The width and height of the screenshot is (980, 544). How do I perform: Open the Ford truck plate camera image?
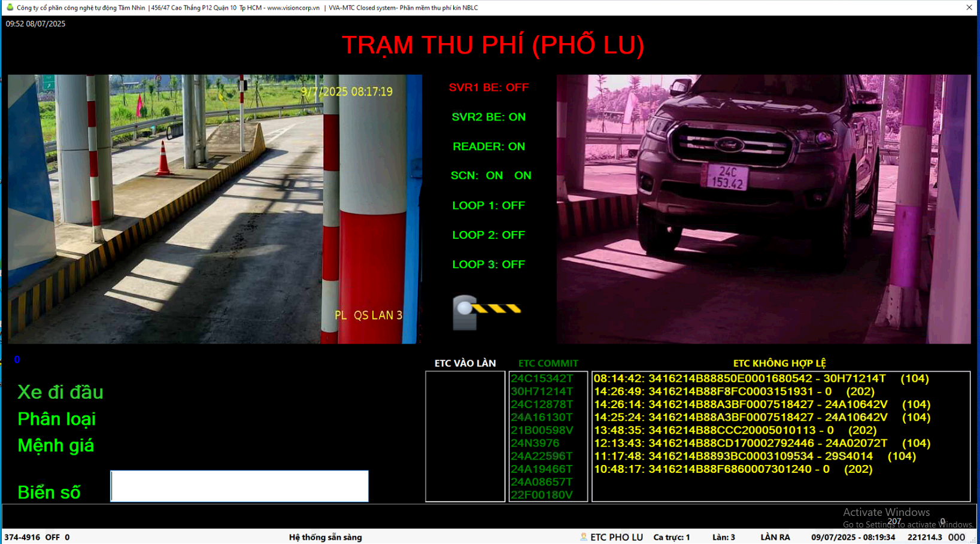click(x=763, y=209)
